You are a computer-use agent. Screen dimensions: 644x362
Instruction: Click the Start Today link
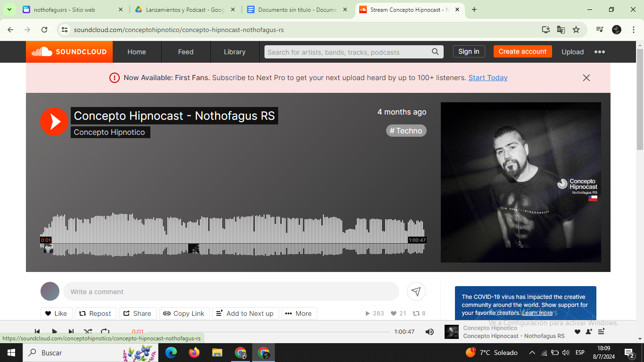tap(488, 78)
